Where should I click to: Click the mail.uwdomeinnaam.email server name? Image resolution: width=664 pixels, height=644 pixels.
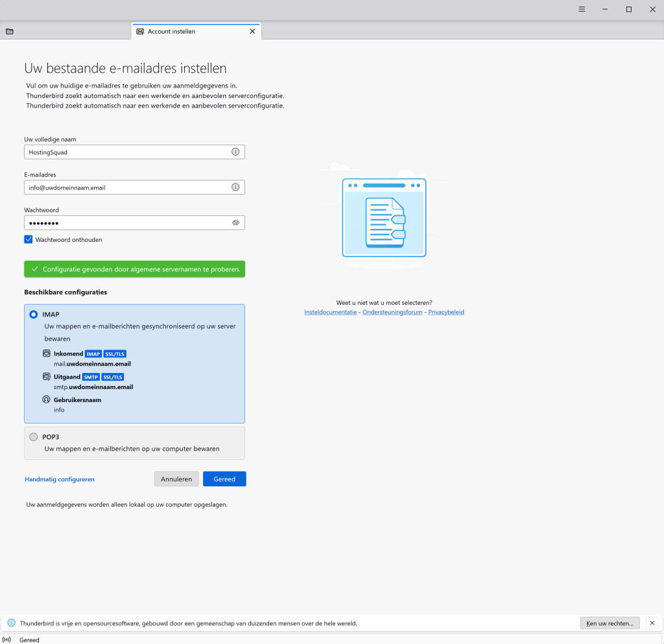coord(92,364)
